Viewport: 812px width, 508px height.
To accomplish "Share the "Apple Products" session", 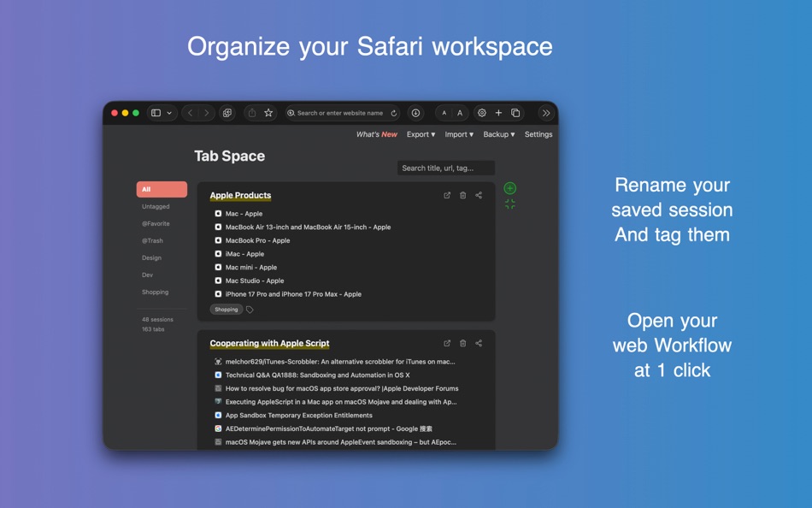I will coord(479,195).
